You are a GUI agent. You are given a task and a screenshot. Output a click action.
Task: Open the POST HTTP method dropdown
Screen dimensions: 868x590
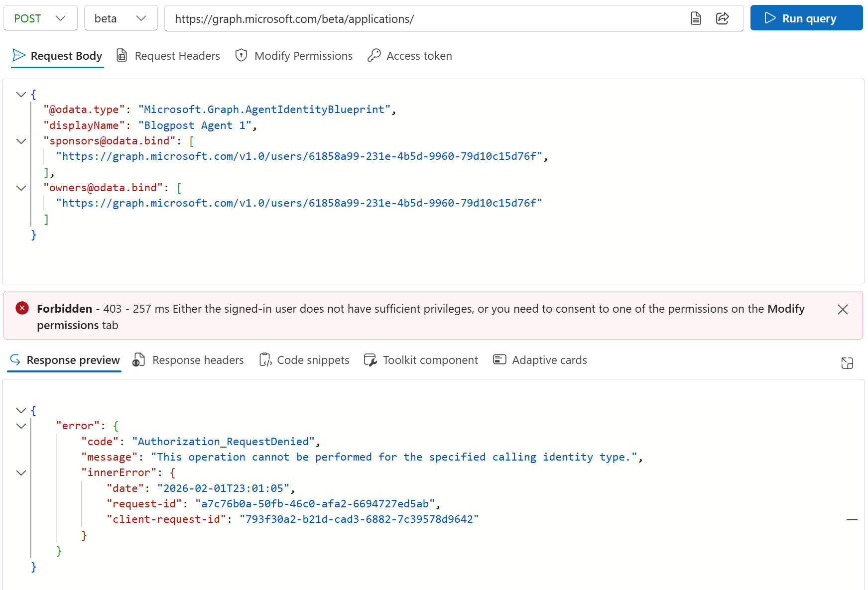coord(40,18)
